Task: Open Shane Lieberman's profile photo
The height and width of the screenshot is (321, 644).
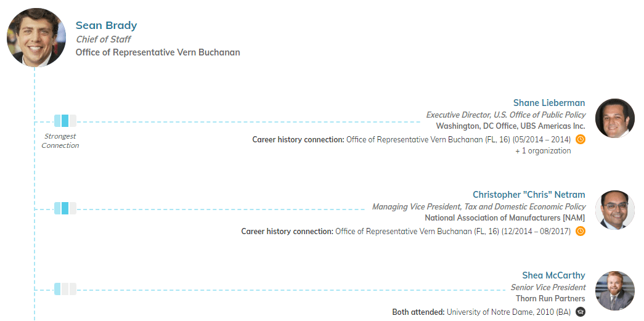Action: click(x=614, y=118)
